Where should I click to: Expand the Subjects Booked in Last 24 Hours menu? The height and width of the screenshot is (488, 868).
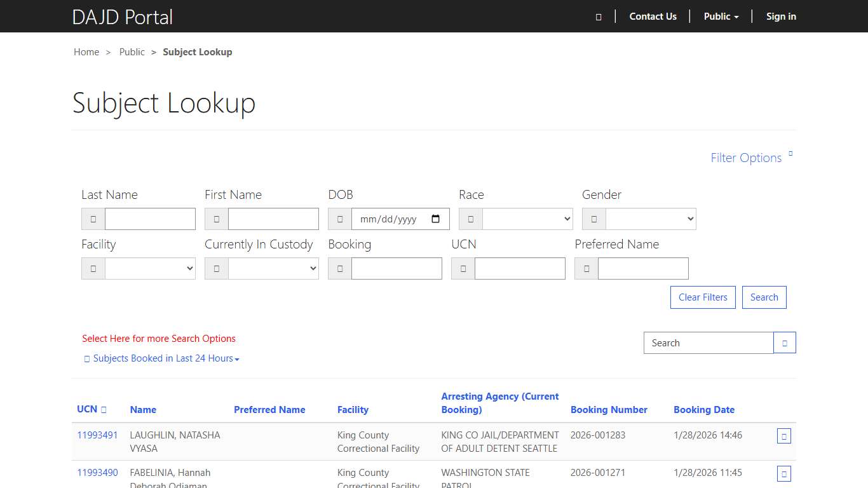pyautogui.click(x=162, y=358)
